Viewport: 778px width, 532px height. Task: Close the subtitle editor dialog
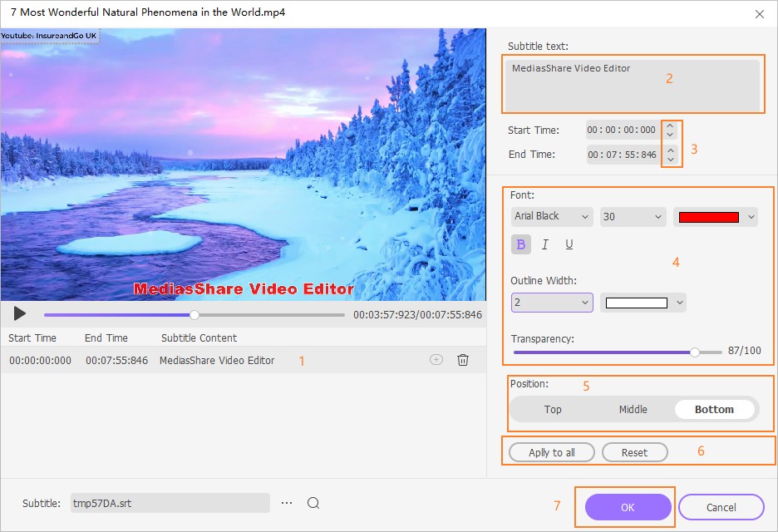[759, 14]
